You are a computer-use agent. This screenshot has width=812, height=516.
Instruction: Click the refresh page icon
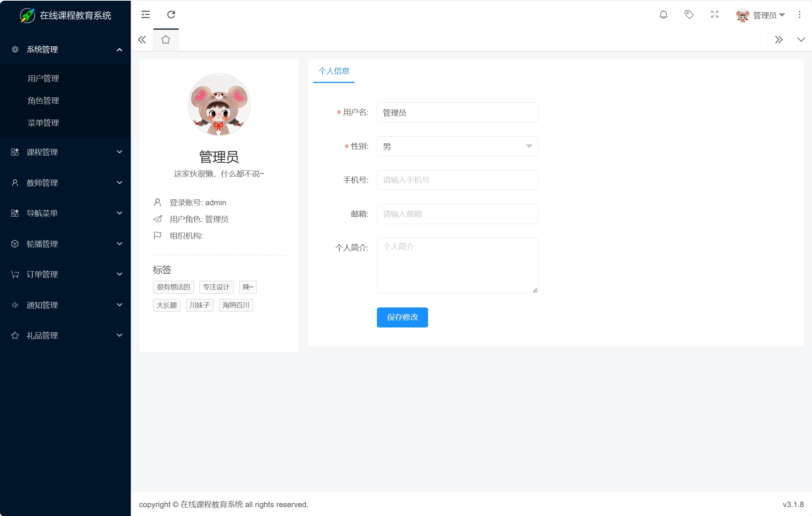171,14
